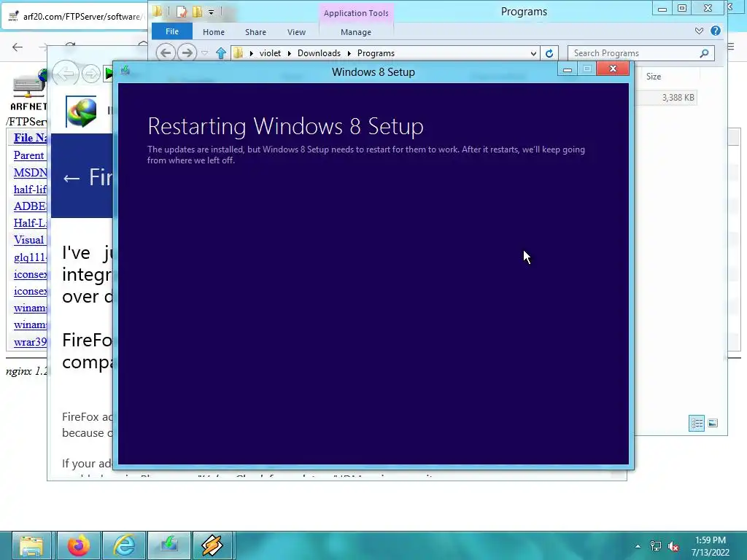Click the File Name column link
Screen dimensions: 747x560
(30, 138)
